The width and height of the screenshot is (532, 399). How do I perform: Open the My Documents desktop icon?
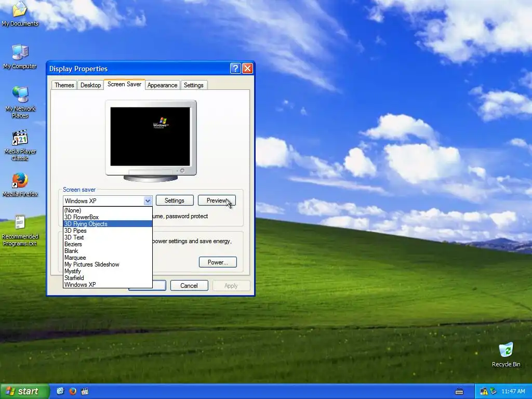[20, 14]
